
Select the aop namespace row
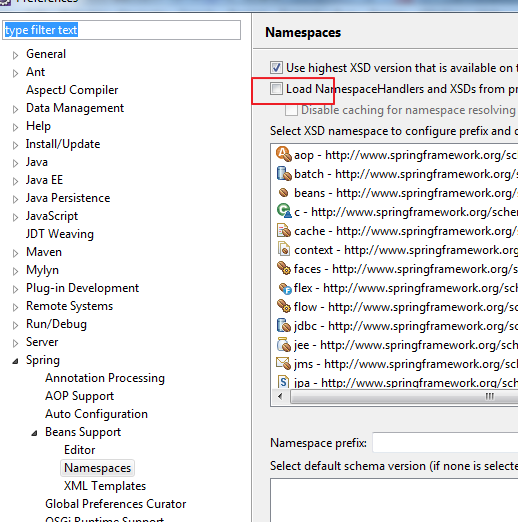tap(395, 155)
